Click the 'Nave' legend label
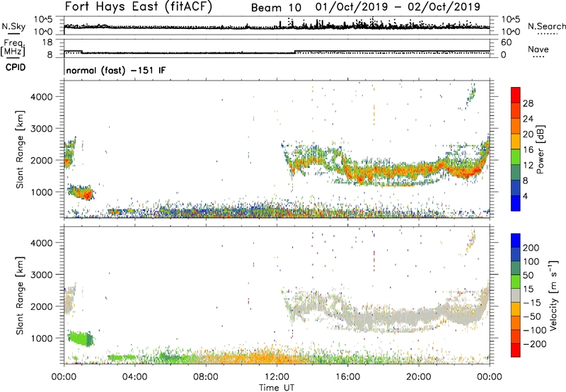566x392 pixels. click(538, 50)
